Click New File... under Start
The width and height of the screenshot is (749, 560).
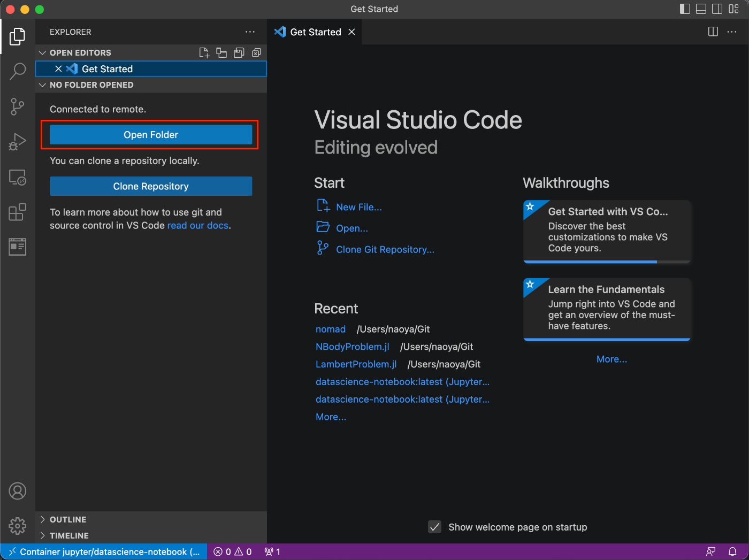[359, 207]
